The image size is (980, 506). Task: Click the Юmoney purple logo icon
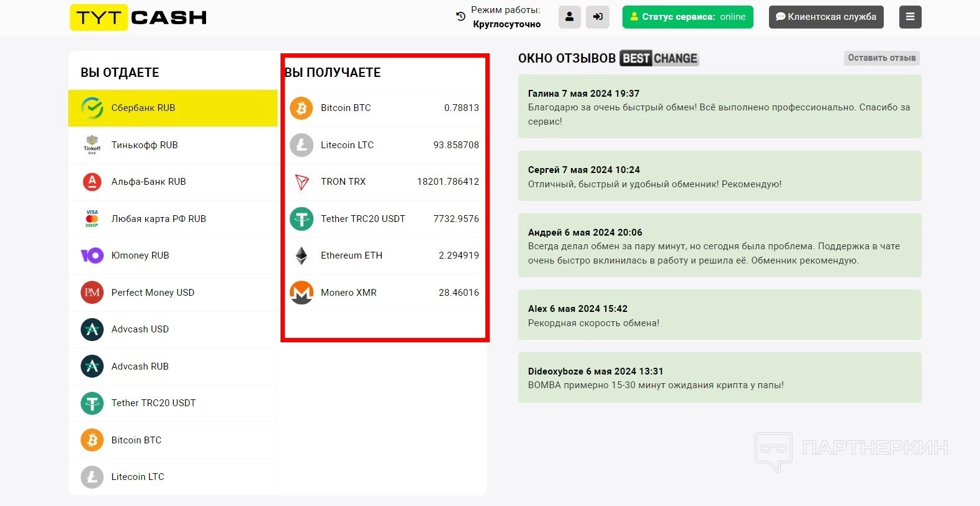[92, 255]
